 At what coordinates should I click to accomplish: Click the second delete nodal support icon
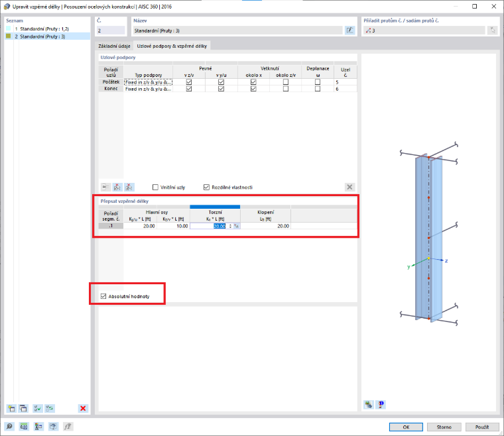tap(129, 187)
